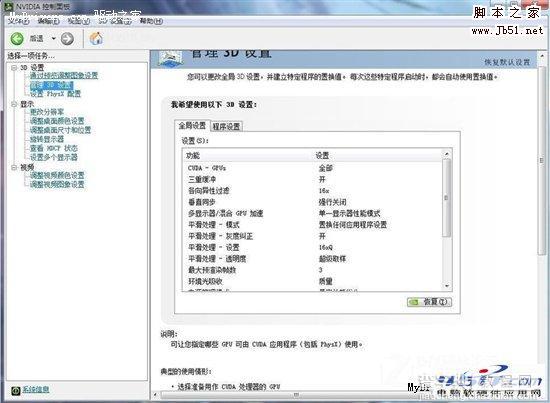Switch to the 全局设置 tab
The height and width of the screenshot is (403, 550).
coord(192,126)
